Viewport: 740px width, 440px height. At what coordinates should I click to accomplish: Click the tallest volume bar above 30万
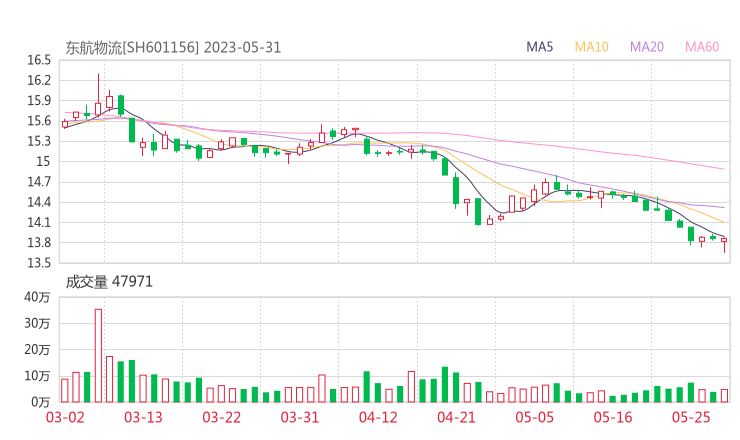[98, 356]
